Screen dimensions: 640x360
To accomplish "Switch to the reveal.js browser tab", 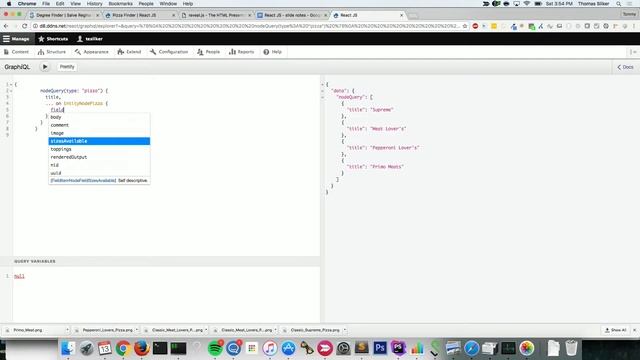I will click(x=216, y=15).
